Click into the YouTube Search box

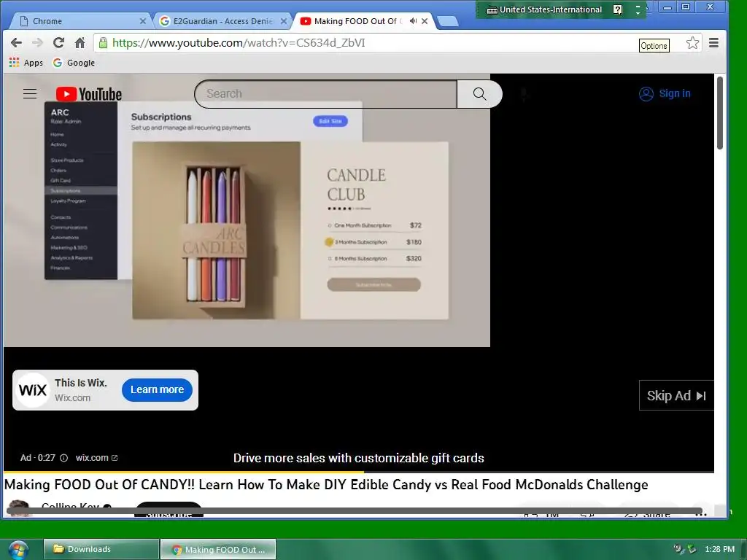[x=326, y=94]
